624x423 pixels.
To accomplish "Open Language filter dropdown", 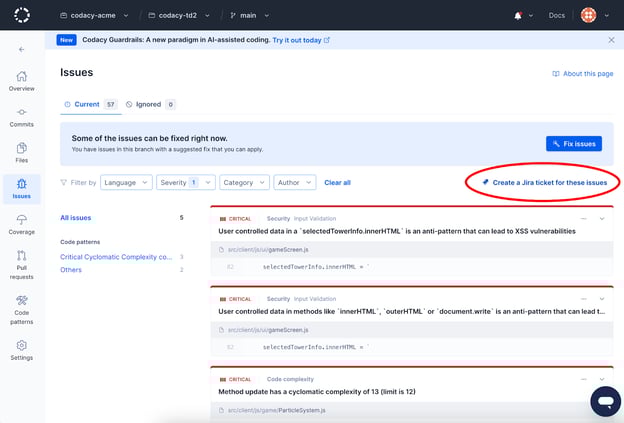I will pyautogui.click(x=126, y=183).
